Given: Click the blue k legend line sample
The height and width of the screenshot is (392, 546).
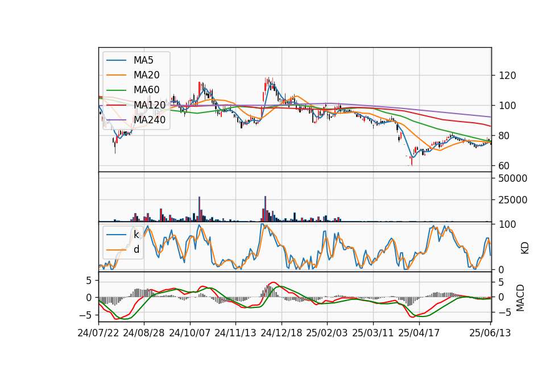Looking at the screenshot, I should [116, 235].
